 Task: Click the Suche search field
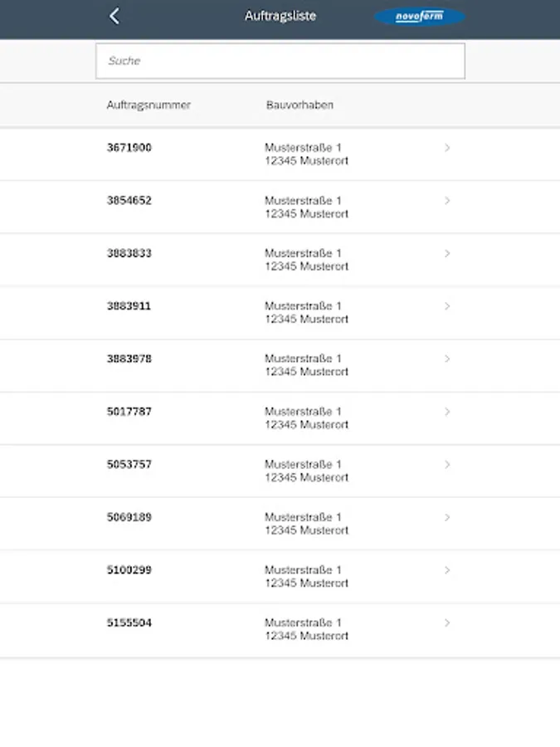pyautogui.click(x=280, y=61)
